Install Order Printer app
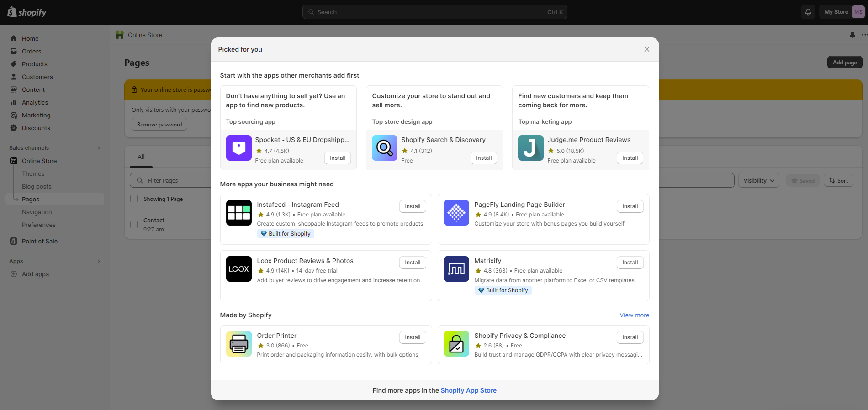Image resolution: width=868 pixels, height=410 pixels. tap(413, 337)
